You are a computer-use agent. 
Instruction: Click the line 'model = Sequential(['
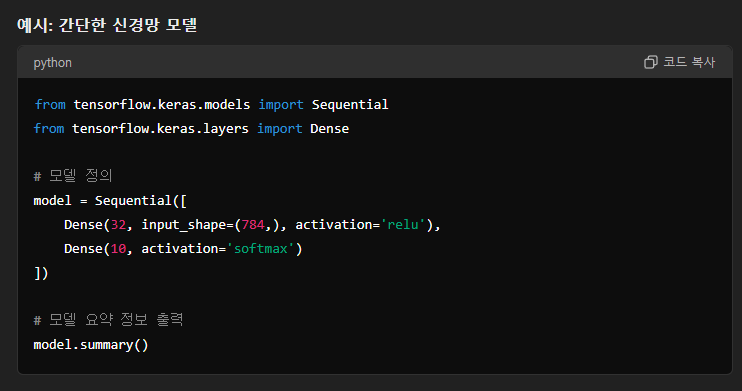coord(110,200)
